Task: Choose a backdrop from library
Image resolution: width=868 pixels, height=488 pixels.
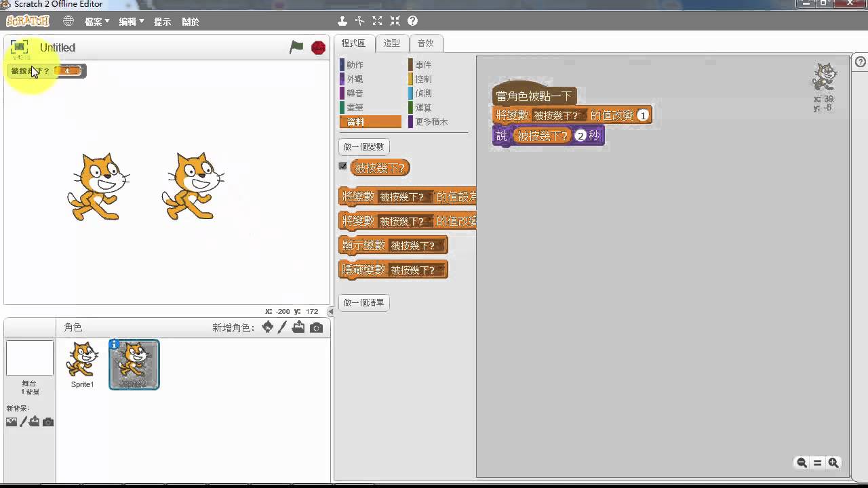Action: pyautogui.click(x=12, y=422)
